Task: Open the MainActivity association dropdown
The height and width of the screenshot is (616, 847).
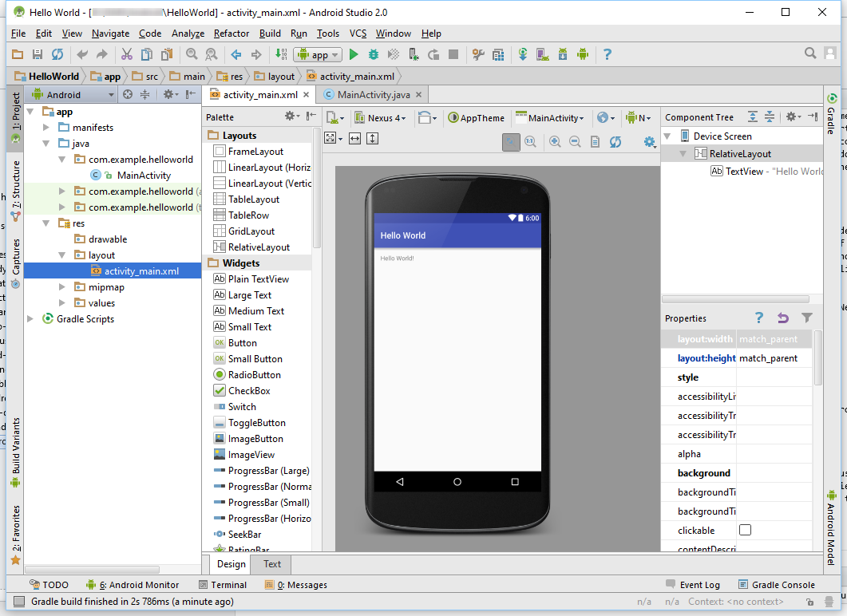Action: 550,117
